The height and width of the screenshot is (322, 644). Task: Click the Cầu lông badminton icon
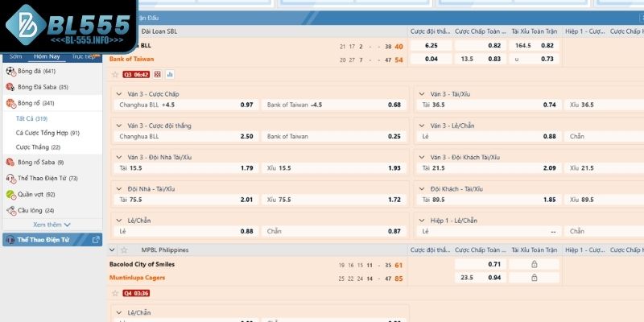pos(10,210)
